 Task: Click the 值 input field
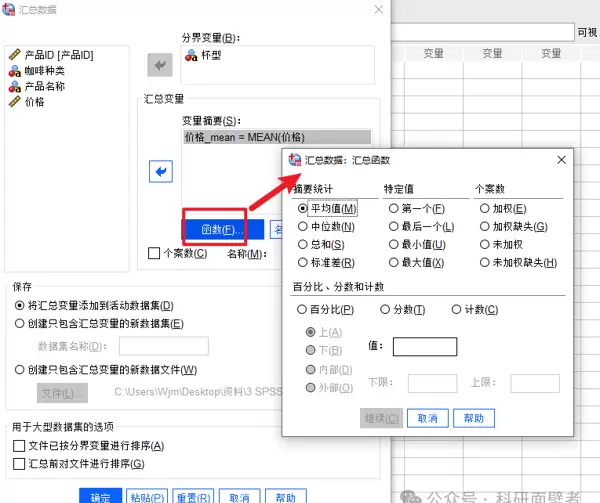pos(424,346)
